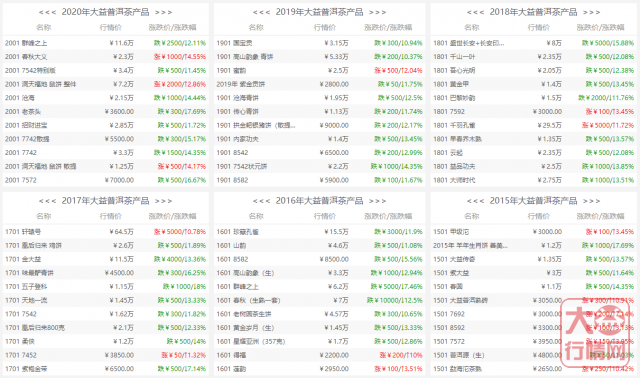The width and height of the screenshot is (640, 378).
Task: Click the <<< arrow before 2019年大益普洱茶产品
Action: pyautogui.click(x=261, y=12)
